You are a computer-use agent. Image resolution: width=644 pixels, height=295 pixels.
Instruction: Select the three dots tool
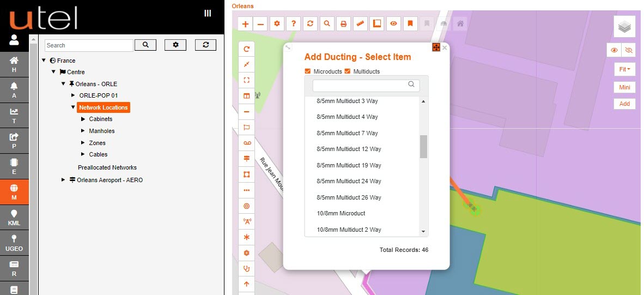click(246, 190)
